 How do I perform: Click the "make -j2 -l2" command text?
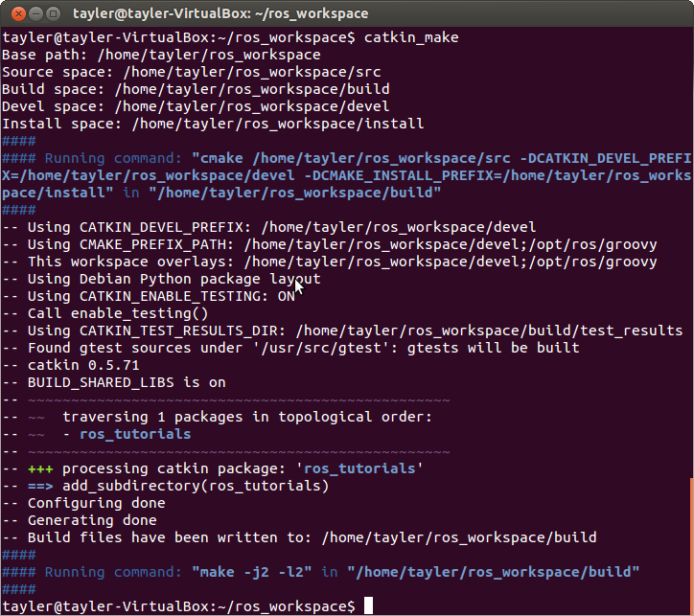(251, 572)
